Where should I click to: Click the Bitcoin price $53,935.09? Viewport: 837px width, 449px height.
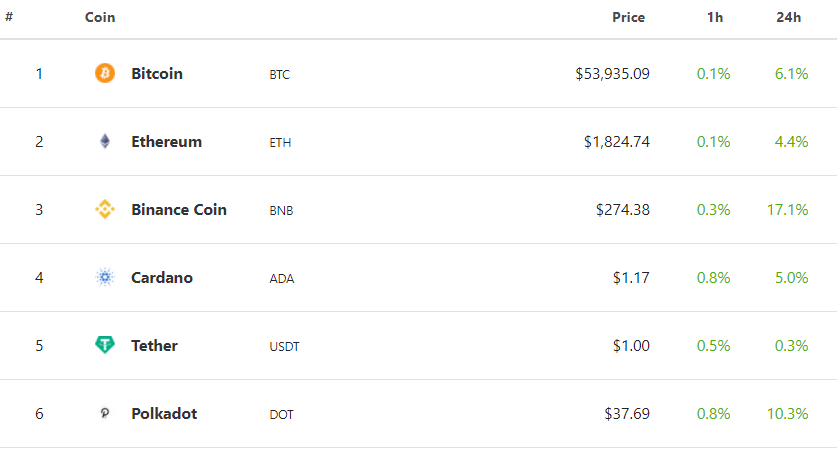(612, 73)
